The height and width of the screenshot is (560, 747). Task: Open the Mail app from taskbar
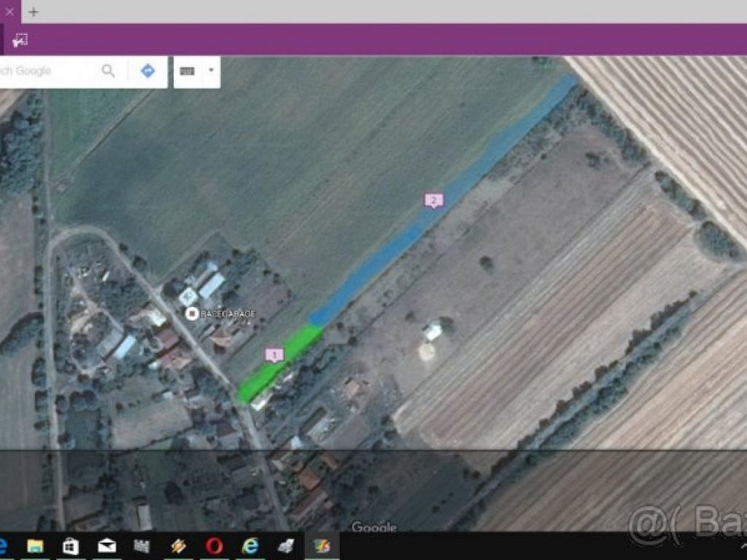(107, 546)
